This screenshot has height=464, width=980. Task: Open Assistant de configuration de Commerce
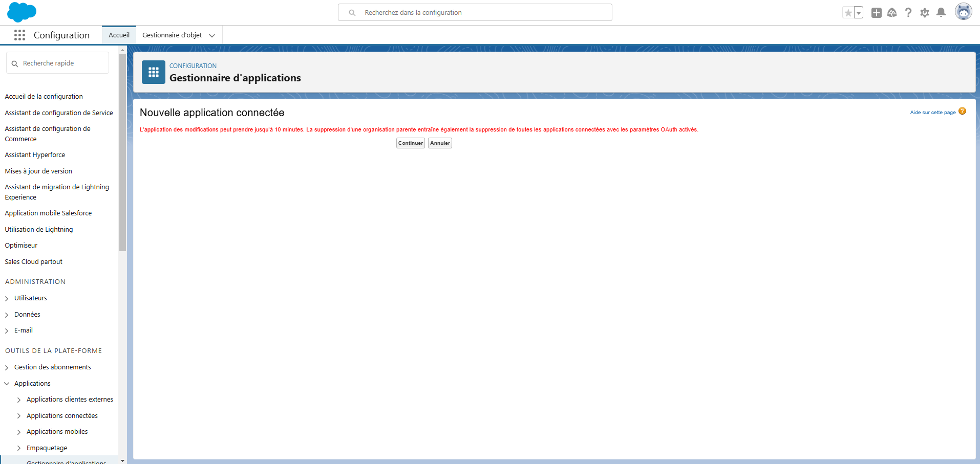click(48, 134)
